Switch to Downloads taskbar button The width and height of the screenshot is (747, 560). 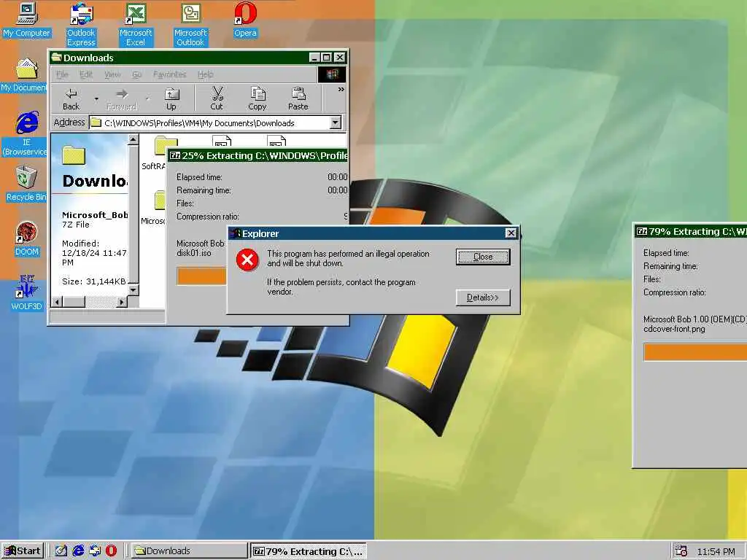(x=189, y=551)
